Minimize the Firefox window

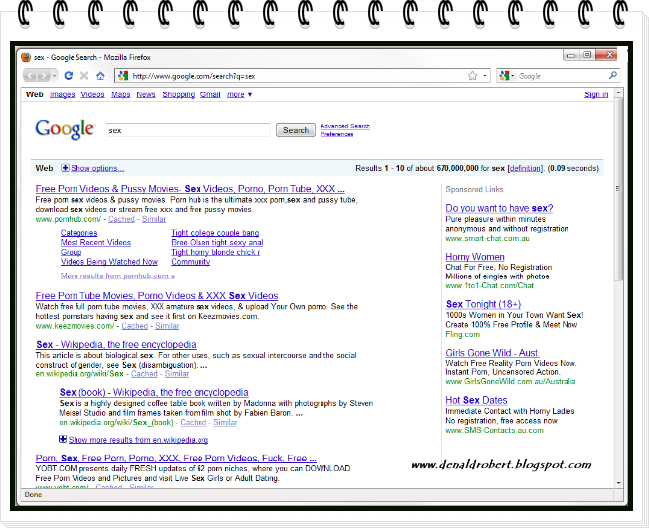pos(571,55)
